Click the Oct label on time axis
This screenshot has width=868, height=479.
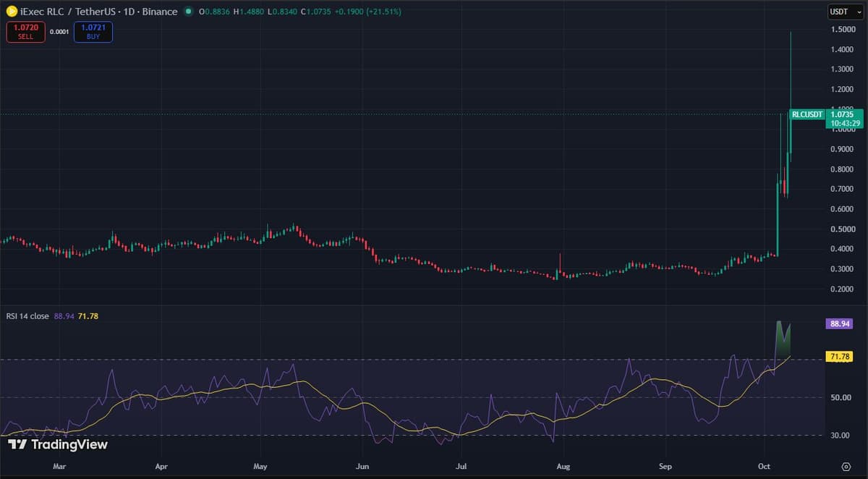click(x=764, y=467)
